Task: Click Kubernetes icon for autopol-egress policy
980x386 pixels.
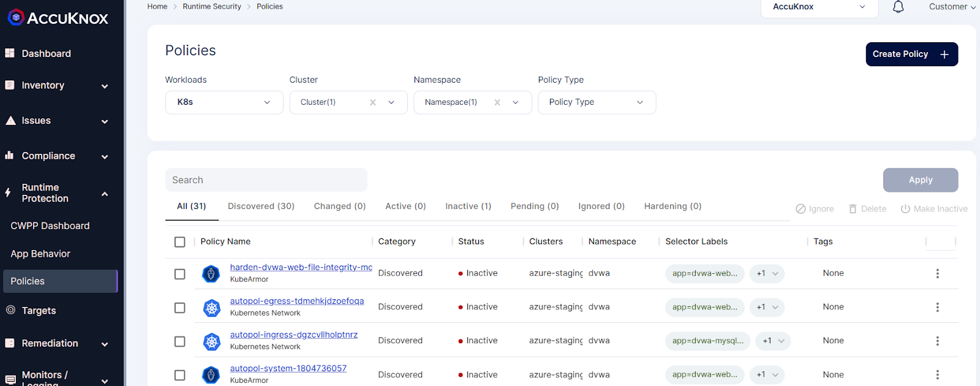Action: pos(212,308)
